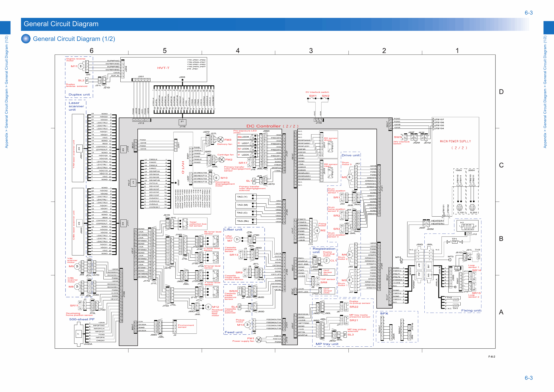Click the FM3 delivery fan symbol
The height and width of the screenshot is (392, 554).
click(x=220, y=139)
